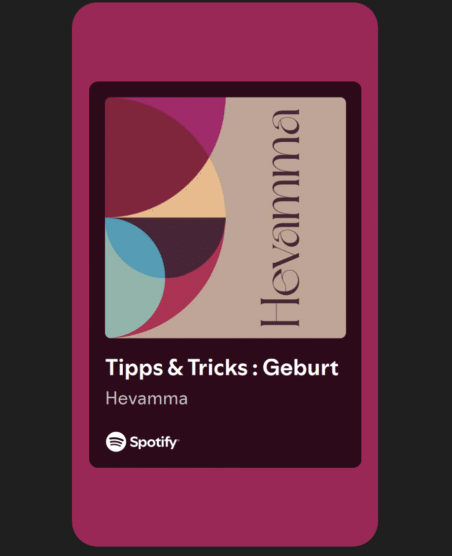The height and width of the screenshot is (556, 452).
Task: Click the dark gray background outside card
Action: point(35,278)
